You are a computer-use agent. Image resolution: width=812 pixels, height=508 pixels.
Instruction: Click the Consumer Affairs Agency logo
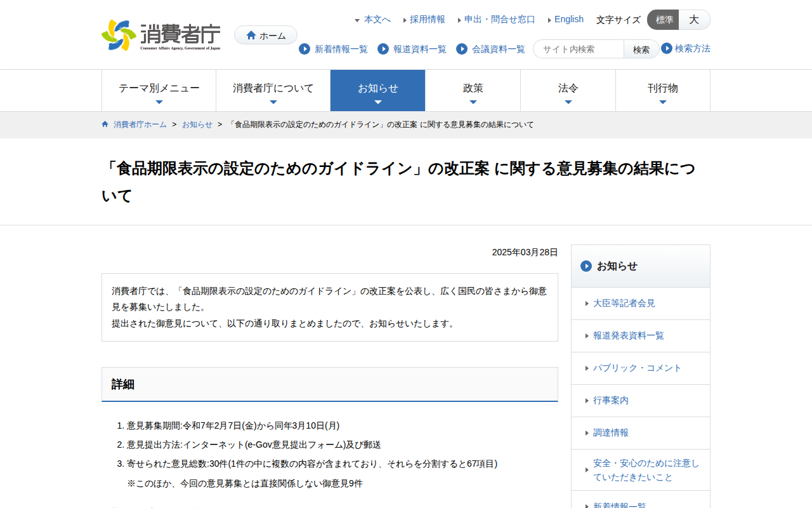point(161,35)
